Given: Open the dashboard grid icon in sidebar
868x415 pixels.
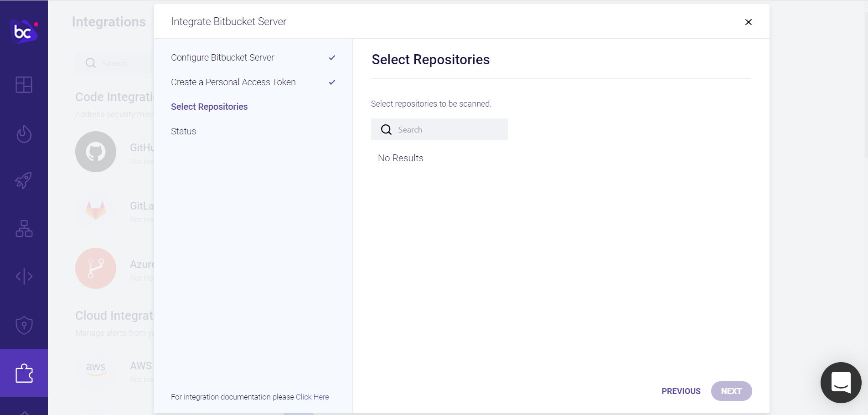Looking at the screenshot, I should (24, 85).
